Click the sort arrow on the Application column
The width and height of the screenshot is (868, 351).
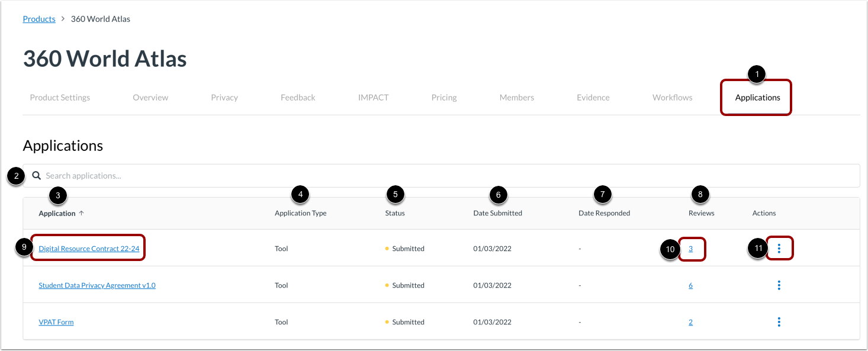point(81,212)
